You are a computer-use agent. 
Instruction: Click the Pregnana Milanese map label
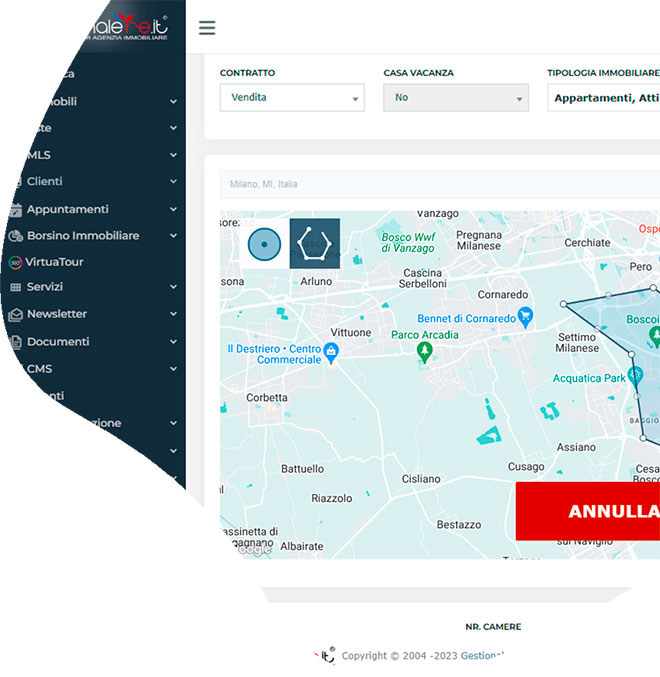(479, 240)
